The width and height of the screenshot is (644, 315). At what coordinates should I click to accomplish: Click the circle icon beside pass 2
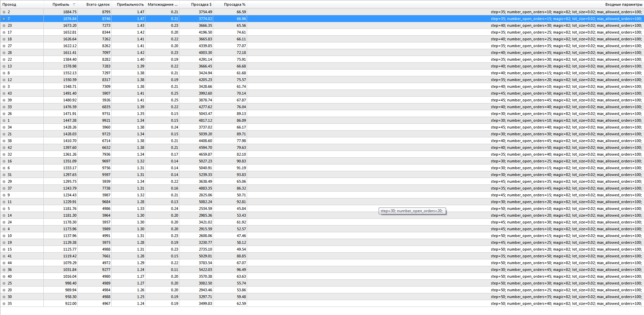[x=4, y=12]
